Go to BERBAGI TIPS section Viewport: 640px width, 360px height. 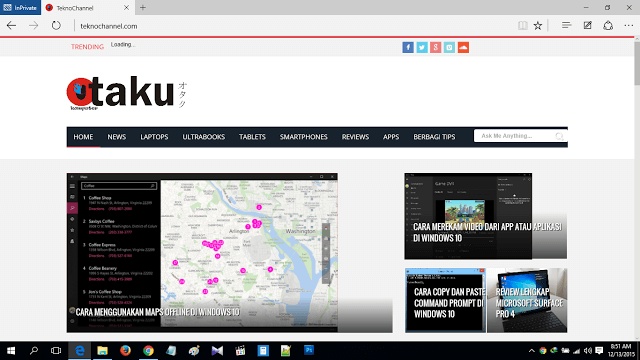434,137
